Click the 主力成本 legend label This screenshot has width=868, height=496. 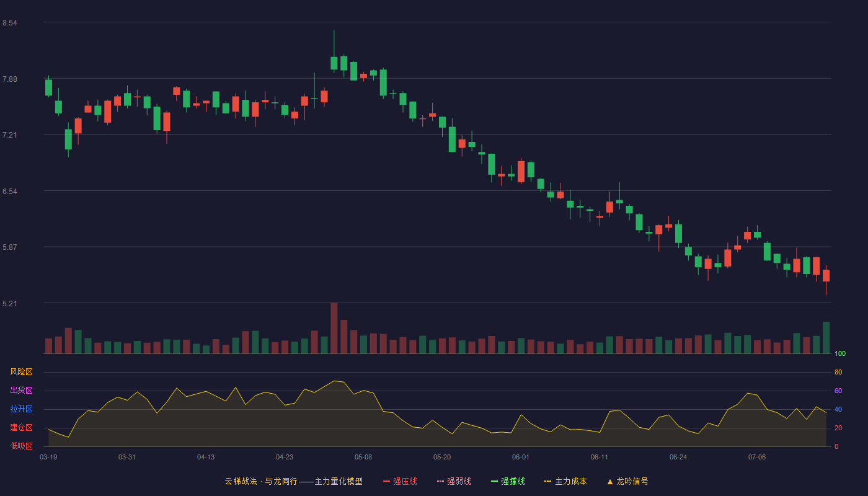(x=570, y=481)
